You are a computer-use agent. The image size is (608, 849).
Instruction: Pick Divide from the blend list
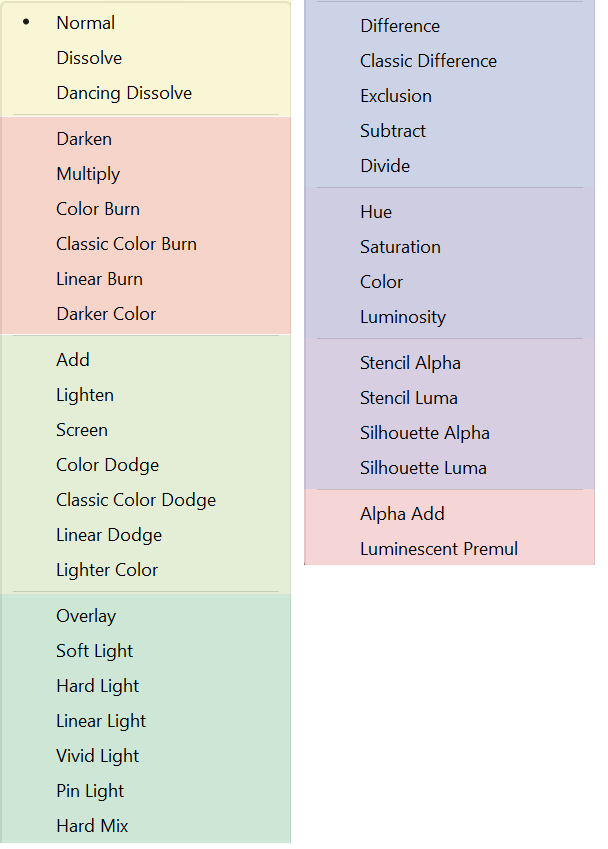click(x=385, y=166)
